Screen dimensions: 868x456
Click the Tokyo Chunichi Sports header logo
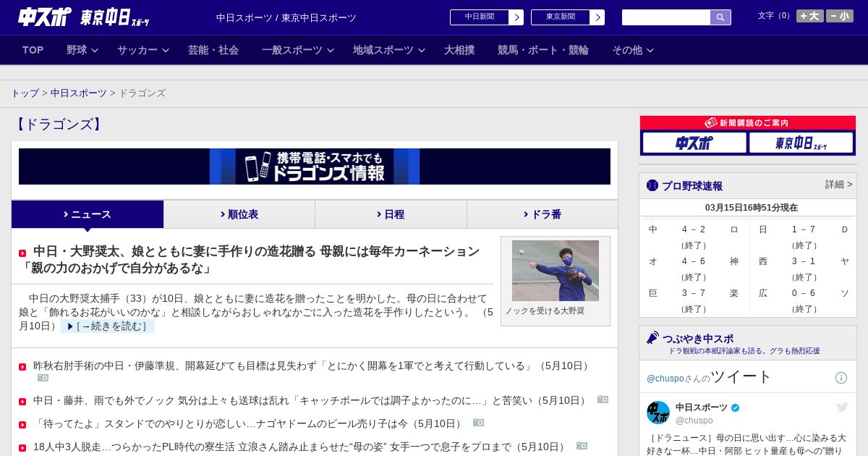[114, 17]
